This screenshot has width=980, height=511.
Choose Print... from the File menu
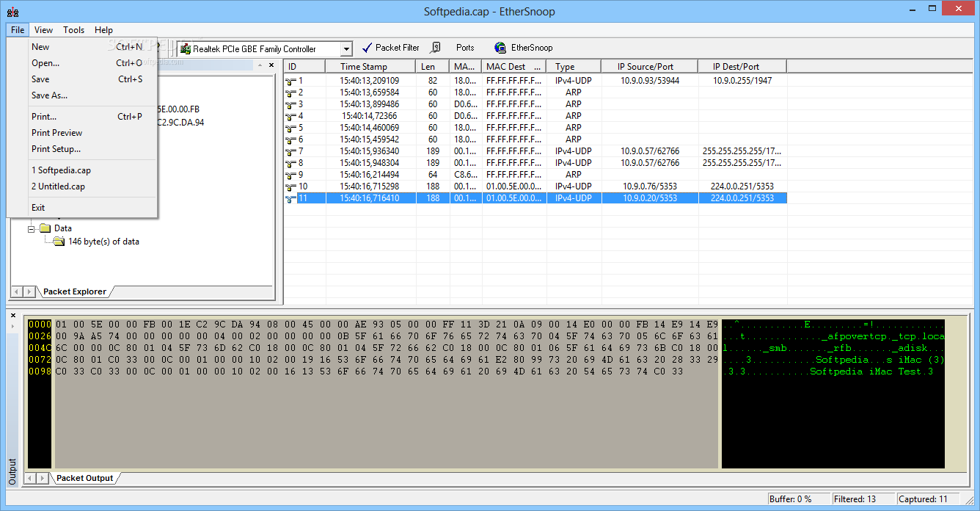(82, 117)
